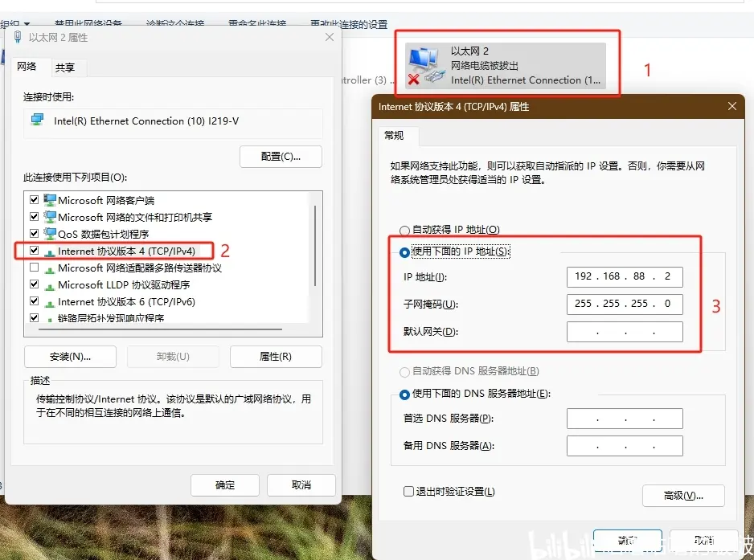
Task: Click the 属性(R) button
Action: coord(276,357)
